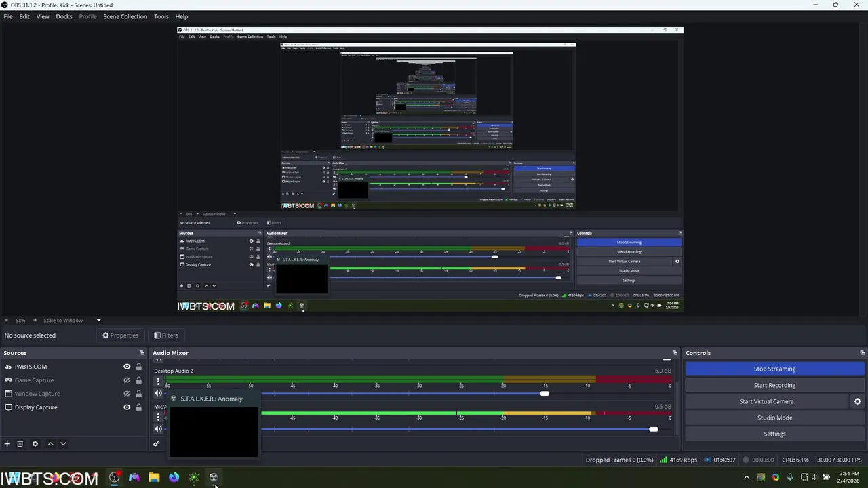Toggle lock on Display Capture source
The image size is (868, 488).
(138, 407)
